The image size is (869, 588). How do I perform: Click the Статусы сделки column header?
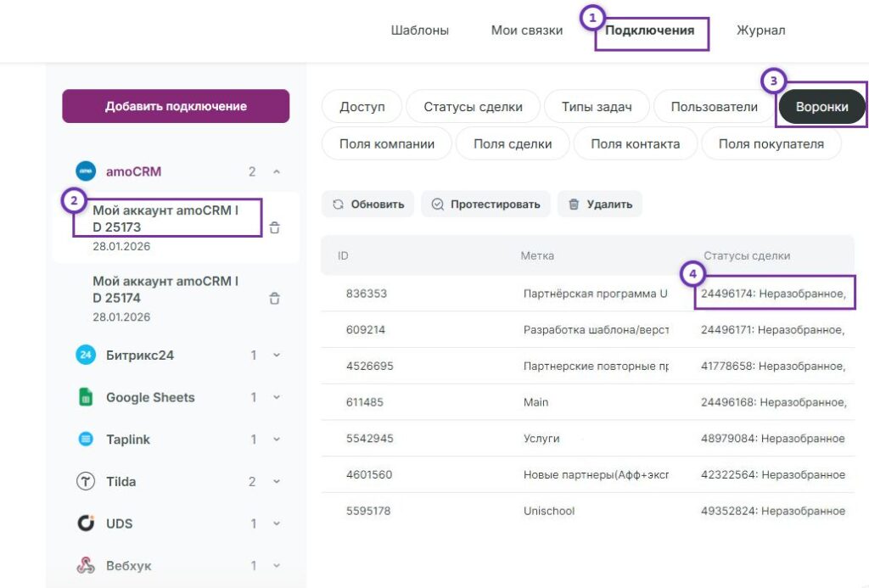[747, 255]
